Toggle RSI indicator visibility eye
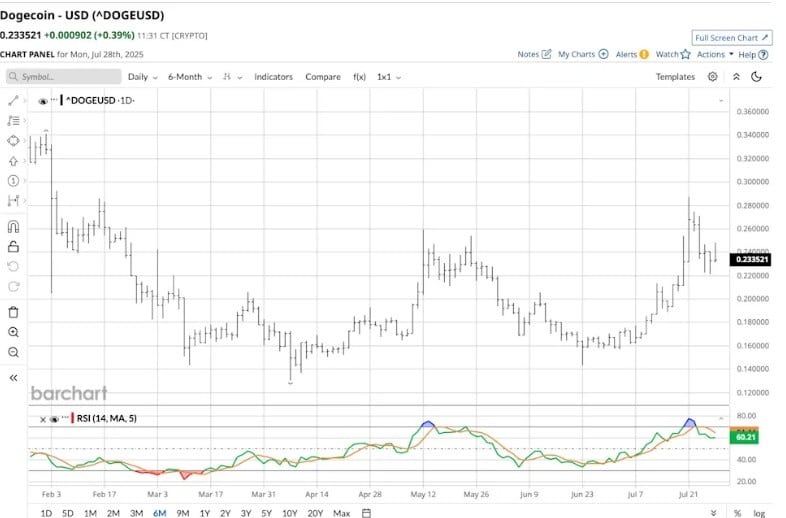 pyautogui.click(x=54, y=419)
